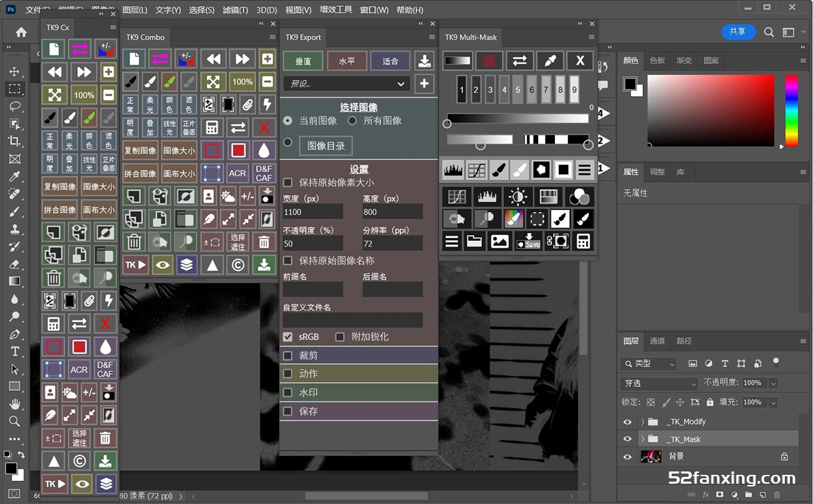
Task: Select the Zoom tool in toolbar
Action: [x=14, y=421]
